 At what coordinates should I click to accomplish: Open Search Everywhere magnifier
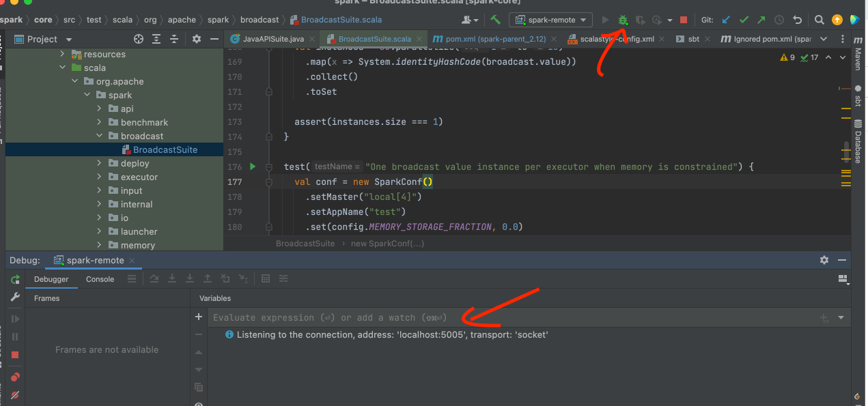820,20
